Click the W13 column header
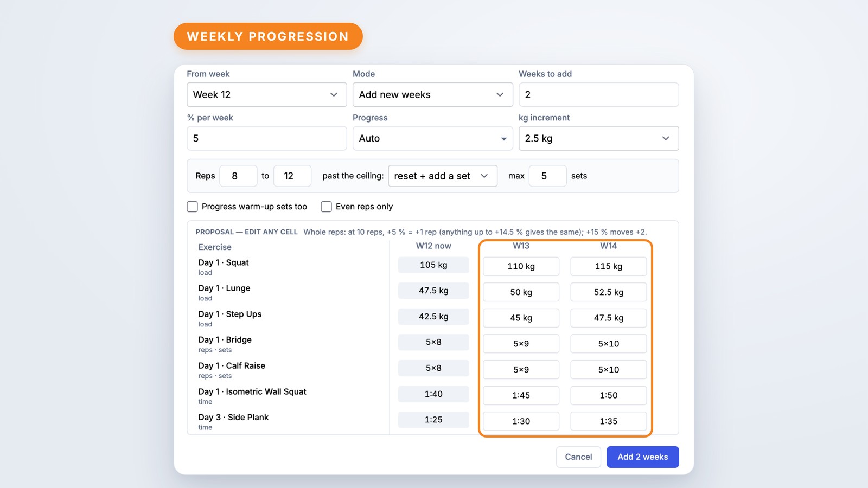Image resolution: width=868 pixels, height=488 pixels. pyautogui.click(x=521, y=246)
